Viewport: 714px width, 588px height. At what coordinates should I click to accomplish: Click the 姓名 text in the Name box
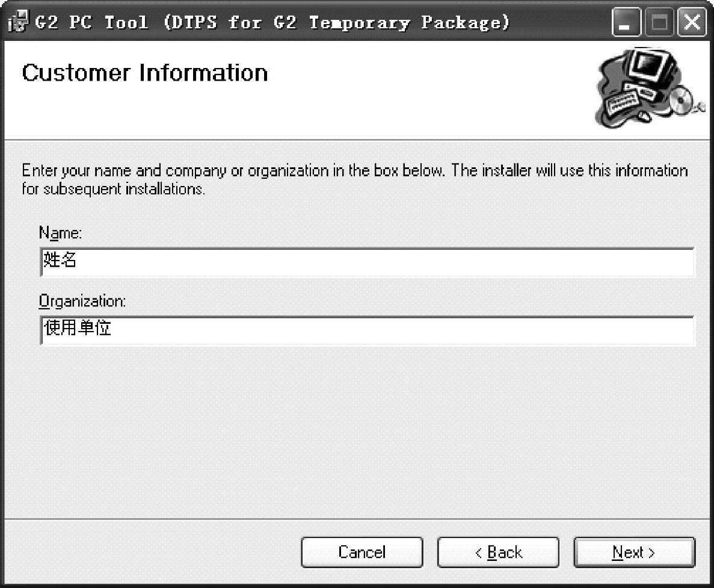60,261
